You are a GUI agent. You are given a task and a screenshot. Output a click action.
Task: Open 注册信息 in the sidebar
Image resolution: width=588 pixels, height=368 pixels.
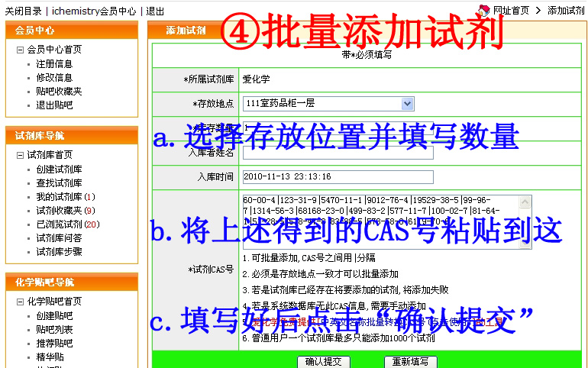tap(54, 64)
